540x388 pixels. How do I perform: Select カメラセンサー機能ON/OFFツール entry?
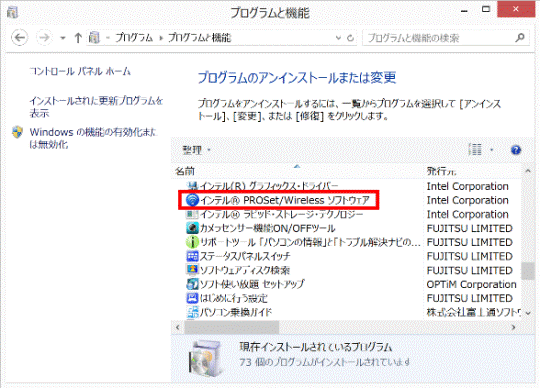click(x=267, y=228)
